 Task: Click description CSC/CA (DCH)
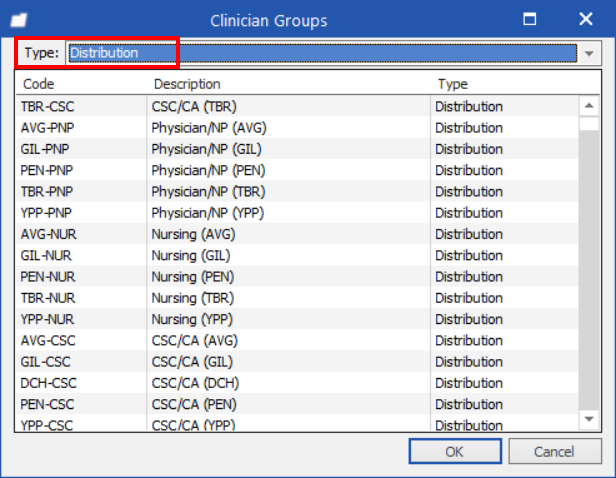[195, 383]
